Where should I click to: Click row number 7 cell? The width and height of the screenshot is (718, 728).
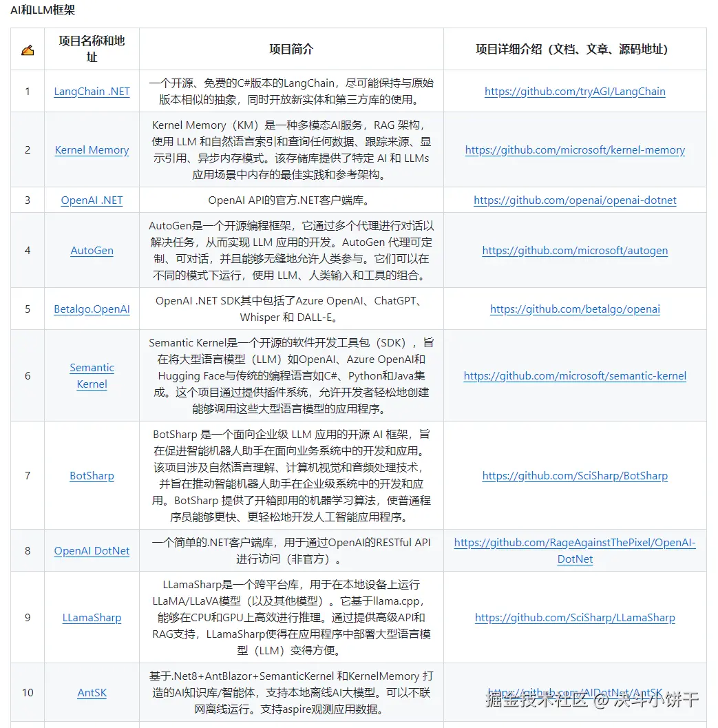[x=28, y=475]
